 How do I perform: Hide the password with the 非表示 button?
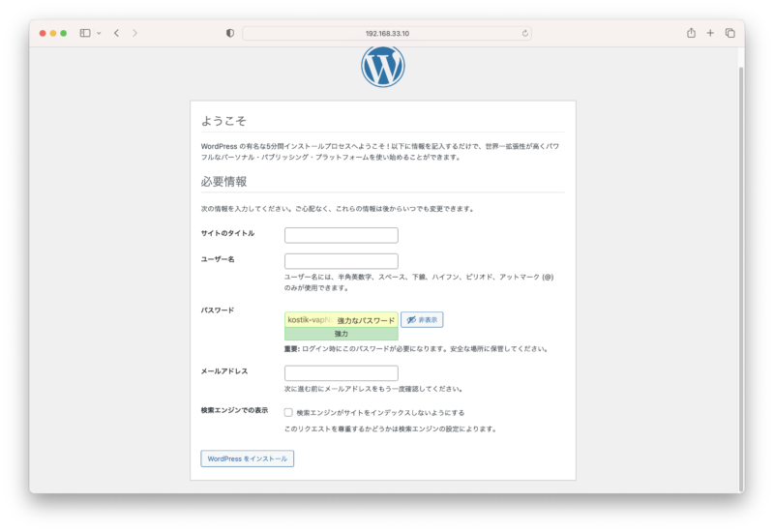422,320
